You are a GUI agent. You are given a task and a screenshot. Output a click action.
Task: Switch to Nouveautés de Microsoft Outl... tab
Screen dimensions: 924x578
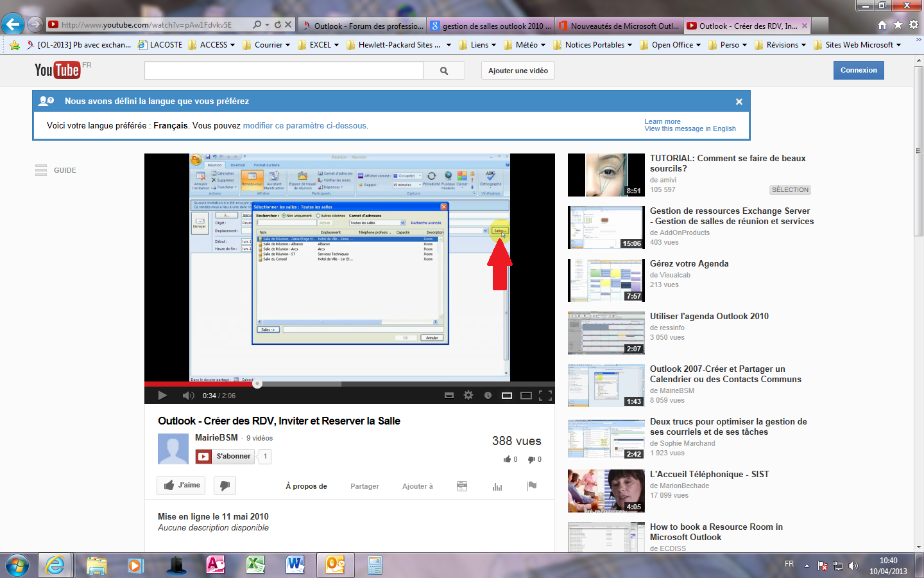[x=619, y=26]
